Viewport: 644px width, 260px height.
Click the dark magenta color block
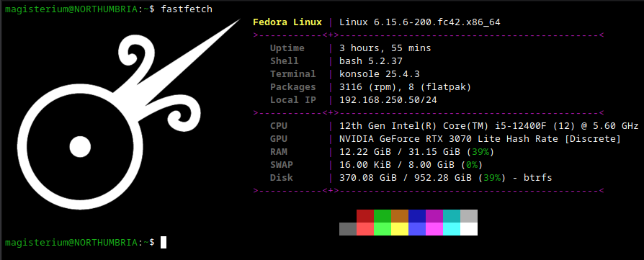(434, 216)
